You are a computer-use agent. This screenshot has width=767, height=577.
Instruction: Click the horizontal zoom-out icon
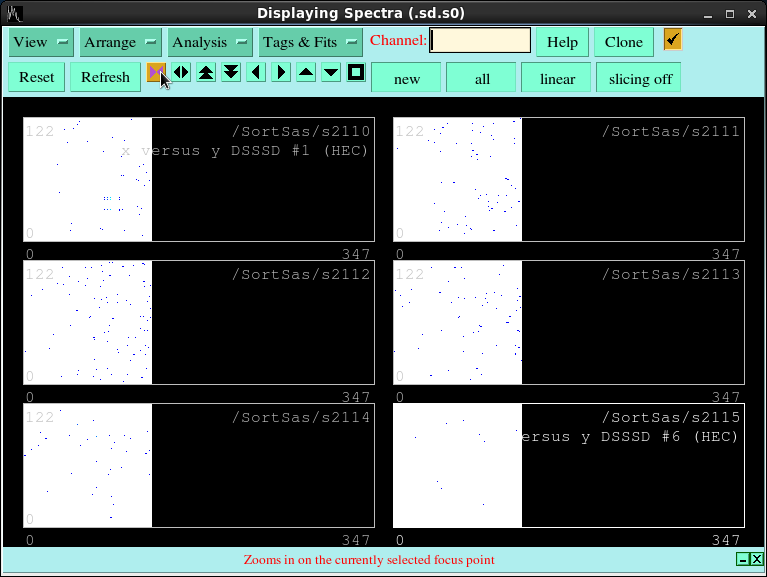(181, 72)
